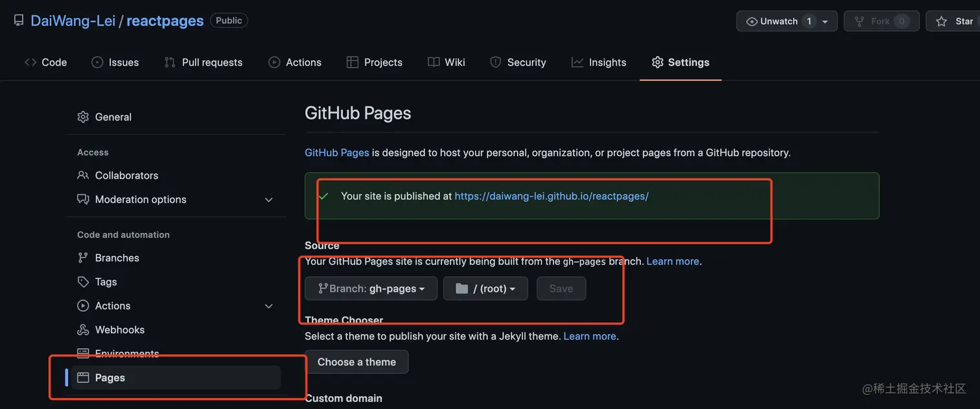
Task: Go to the Pull requests tab
Action: click(204, 62)
